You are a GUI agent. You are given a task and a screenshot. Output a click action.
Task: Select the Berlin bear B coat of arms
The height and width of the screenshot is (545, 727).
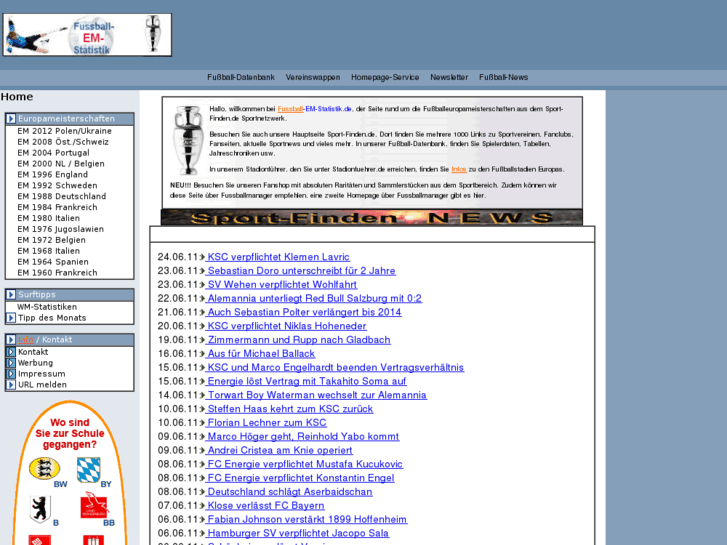tap(40, 509)
